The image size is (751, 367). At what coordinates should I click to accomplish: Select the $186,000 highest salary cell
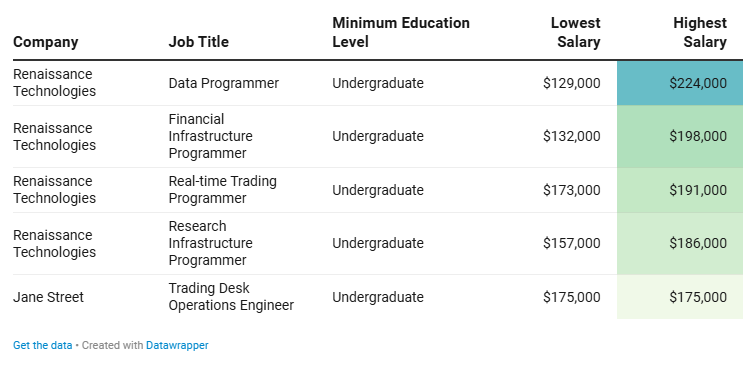pos(680,243)
